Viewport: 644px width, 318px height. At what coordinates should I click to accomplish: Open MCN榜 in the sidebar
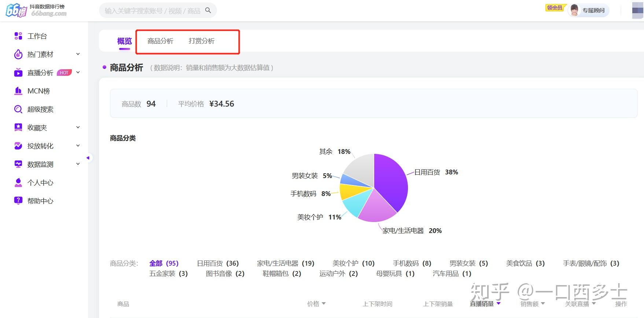[38, 91]
